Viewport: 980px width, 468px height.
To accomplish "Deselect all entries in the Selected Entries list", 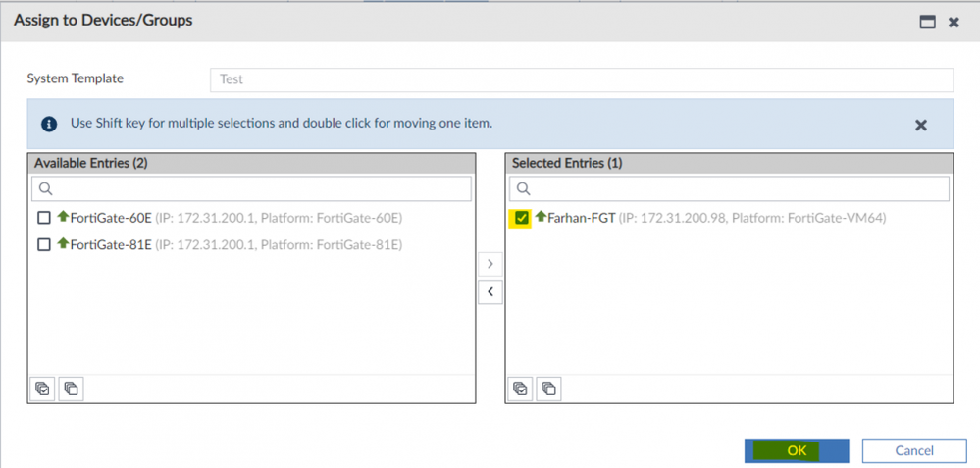I will click(549, 389).
